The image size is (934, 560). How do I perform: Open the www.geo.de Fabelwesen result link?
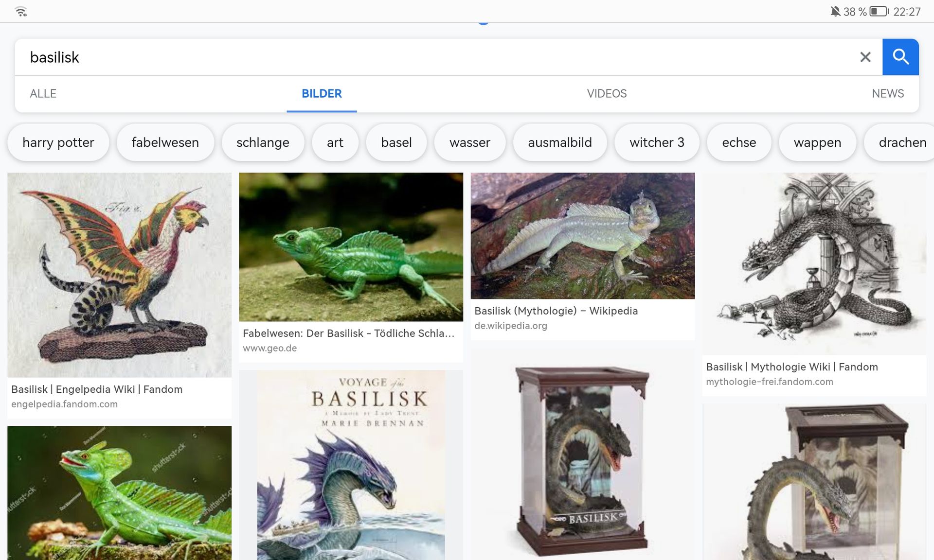[348, 333]
